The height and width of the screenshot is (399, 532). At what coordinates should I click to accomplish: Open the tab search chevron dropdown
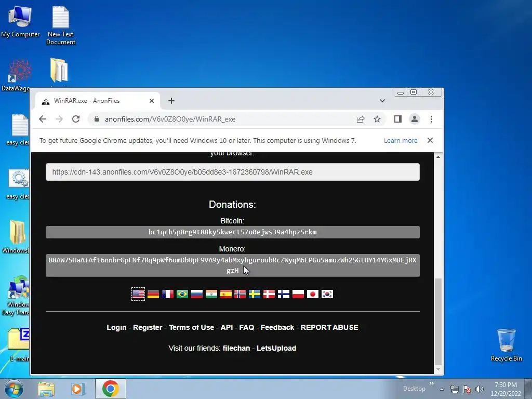(x=382, y=101)
